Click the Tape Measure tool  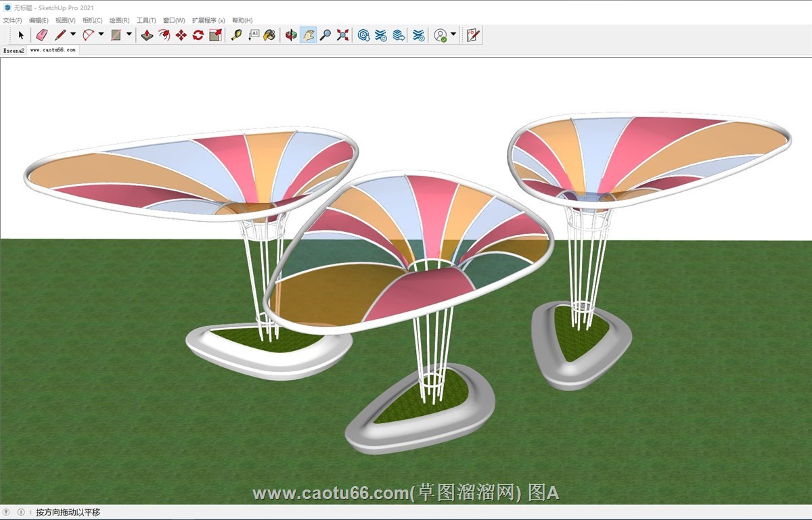[236, 35]
